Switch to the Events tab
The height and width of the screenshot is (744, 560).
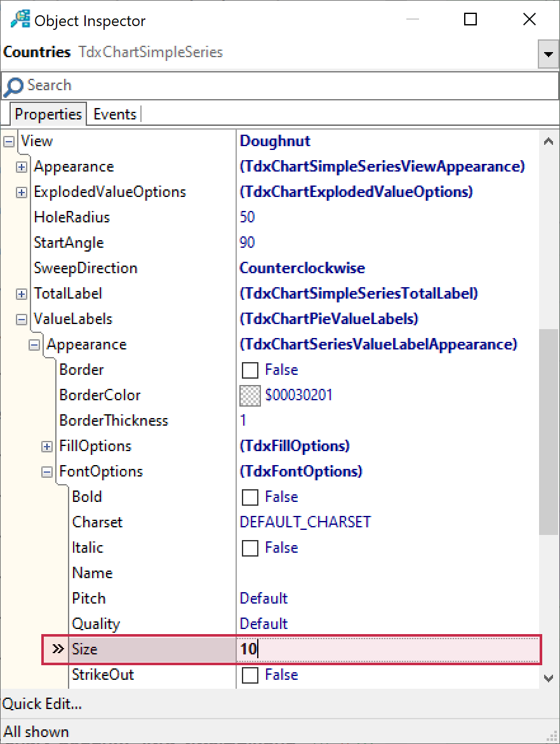[114, 114]
